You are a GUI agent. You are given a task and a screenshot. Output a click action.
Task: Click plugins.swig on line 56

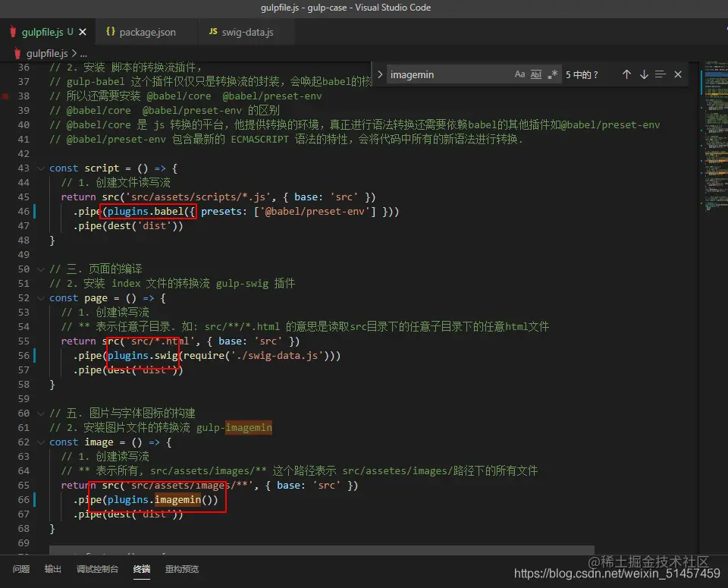[143, 355]
